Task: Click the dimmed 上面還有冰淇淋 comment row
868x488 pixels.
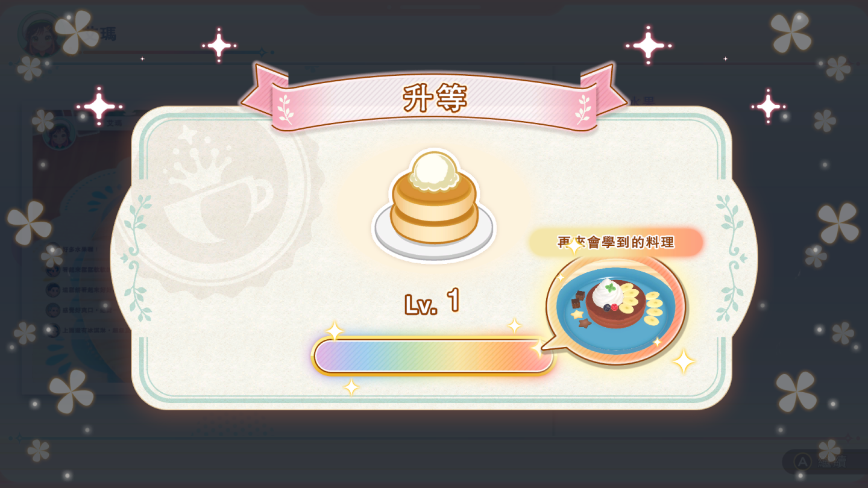Action: (x=87, y=330)
